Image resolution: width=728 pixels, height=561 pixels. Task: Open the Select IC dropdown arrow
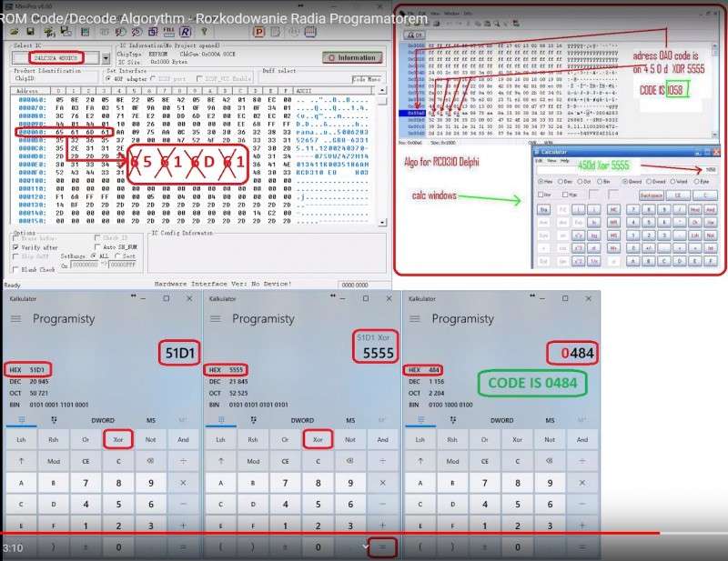106,58
